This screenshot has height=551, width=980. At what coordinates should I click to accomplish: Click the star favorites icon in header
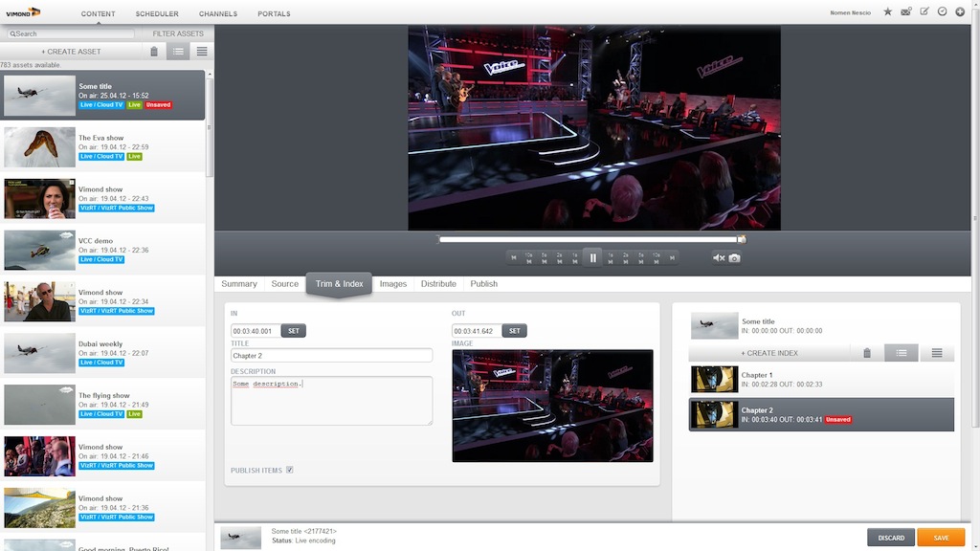[x=887, y=11]
